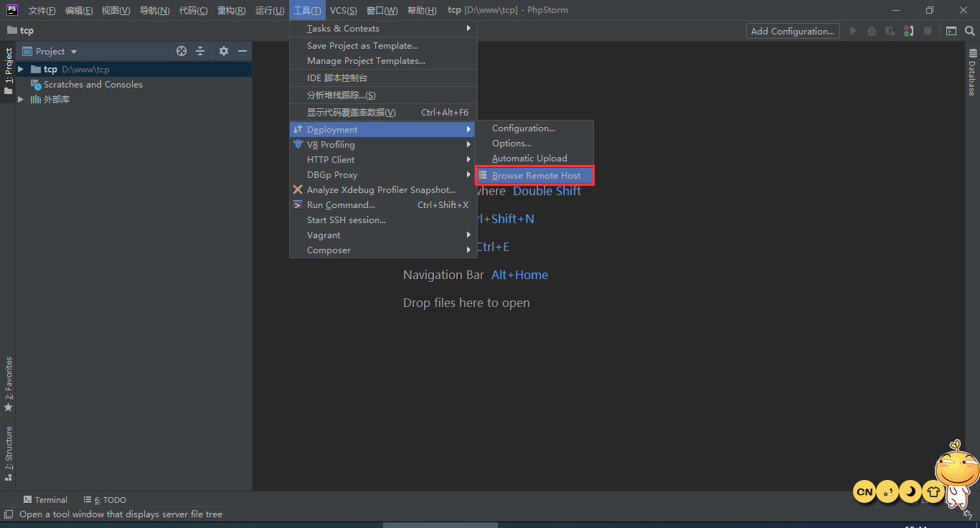The width and height of the screenshot is (980, 528).
Task: Choose 显示代码覆盖率数据(V) menu entry
Action: click(x=383, y=113)
